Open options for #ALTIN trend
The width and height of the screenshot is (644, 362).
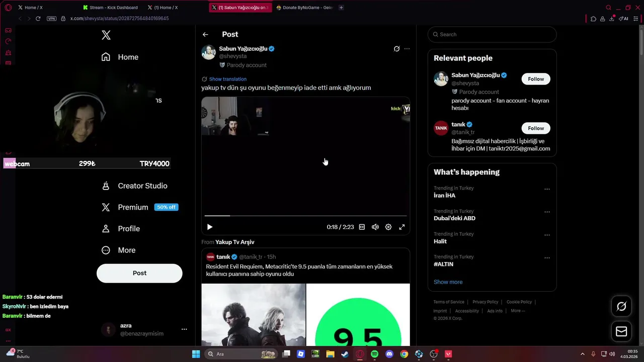tap(547, 258)
